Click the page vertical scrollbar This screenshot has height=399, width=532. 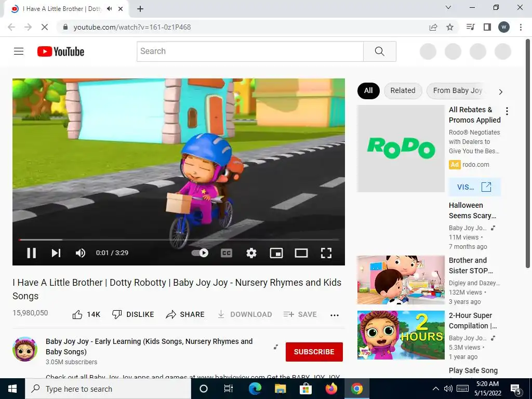pos(528,153)
